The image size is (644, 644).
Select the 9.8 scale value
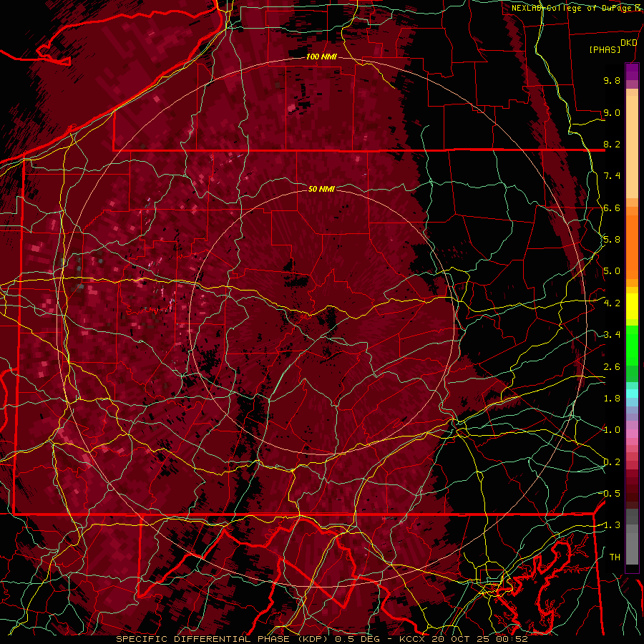(612, 80)
